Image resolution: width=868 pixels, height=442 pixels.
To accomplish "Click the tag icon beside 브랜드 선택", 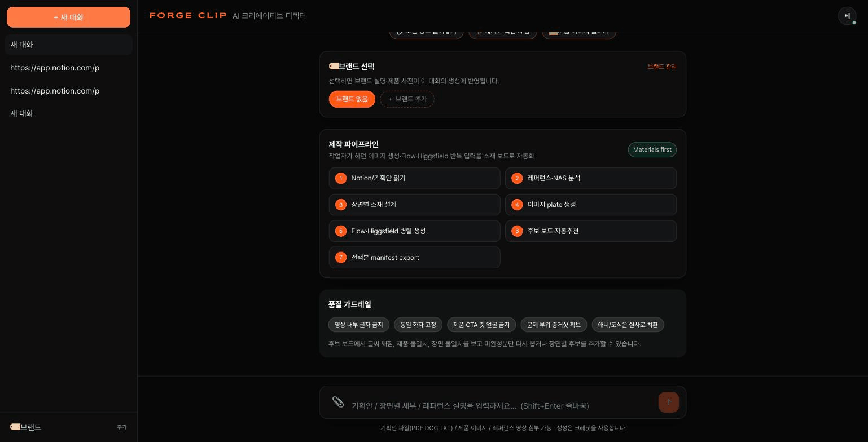I will coord(334,67).
